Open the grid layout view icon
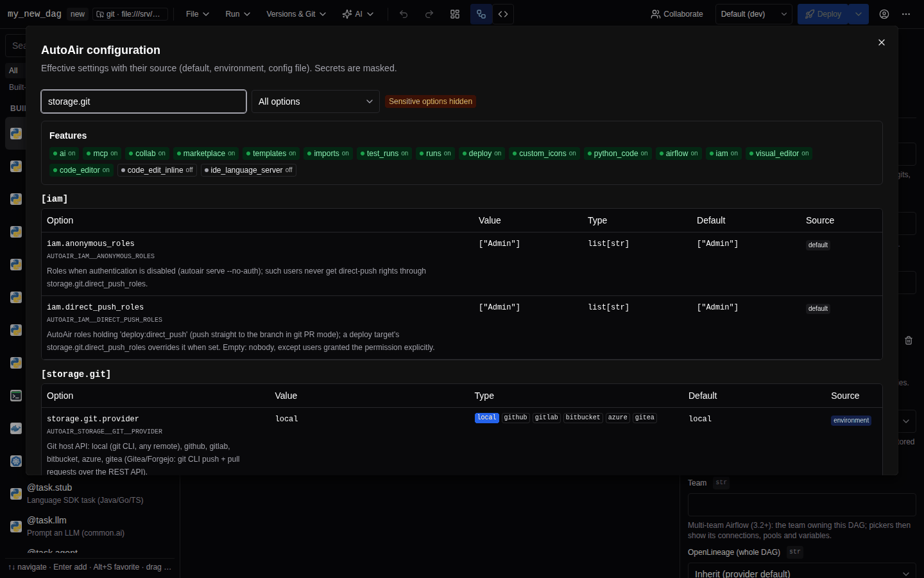 pyautogui.click(x=455, y=14)
